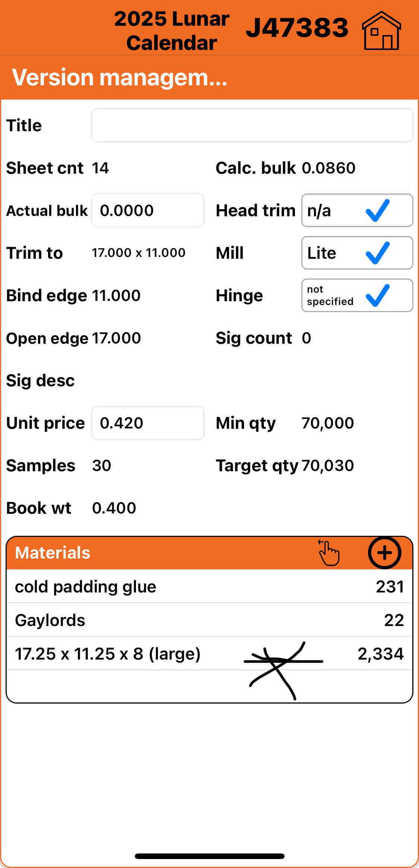Focus the Title text field
The width and height of the screenshot is (419, 868).
[252, 125]
